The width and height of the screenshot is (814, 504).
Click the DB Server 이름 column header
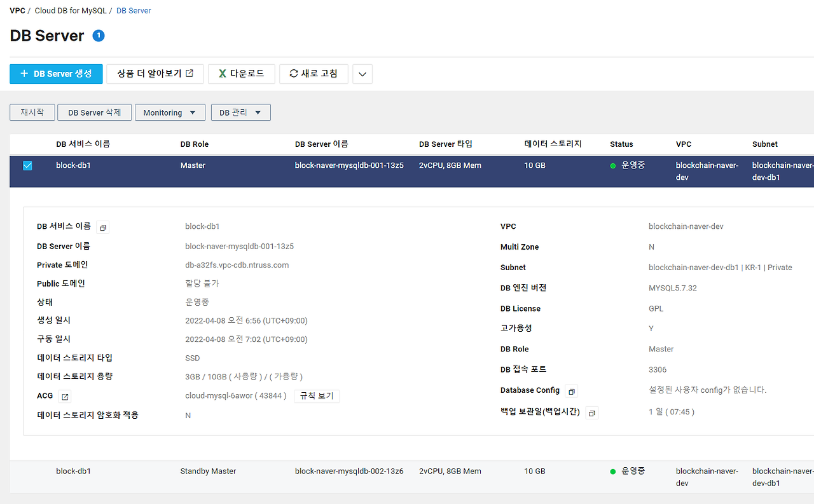tap(322, 144)
